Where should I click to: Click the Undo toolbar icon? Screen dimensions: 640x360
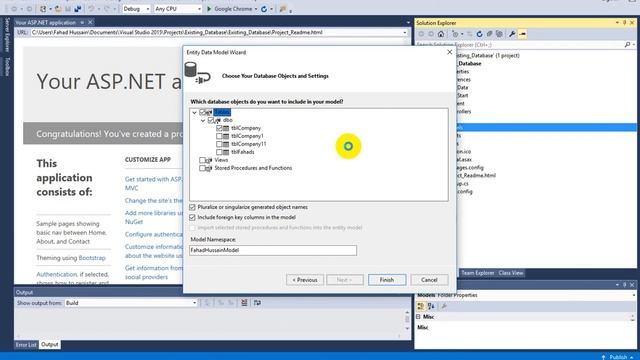click(91, 9)
